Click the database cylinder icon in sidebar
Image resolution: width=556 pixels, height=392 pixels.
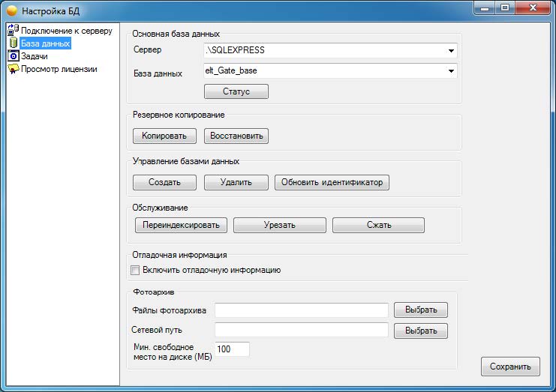click(13, 43)
